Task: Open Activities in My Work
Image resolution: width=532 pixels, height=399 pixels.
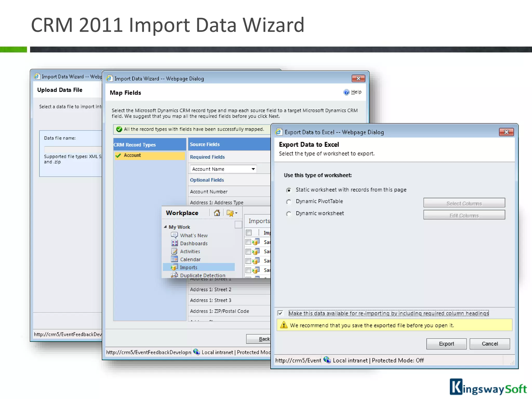Action: pos(190,251)
